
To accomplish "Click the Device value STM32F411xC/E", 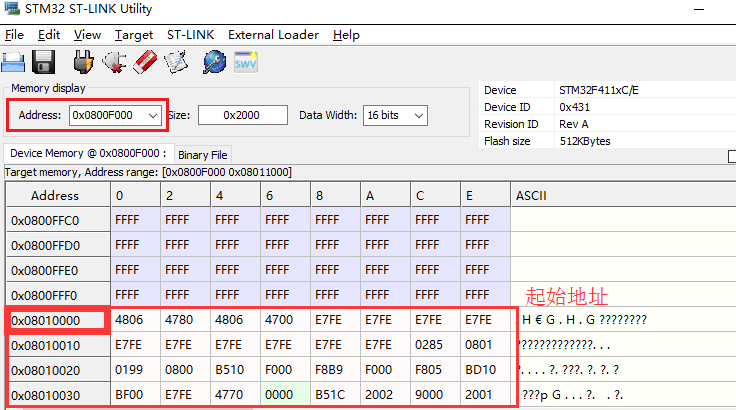I will [x=598, y=90].
